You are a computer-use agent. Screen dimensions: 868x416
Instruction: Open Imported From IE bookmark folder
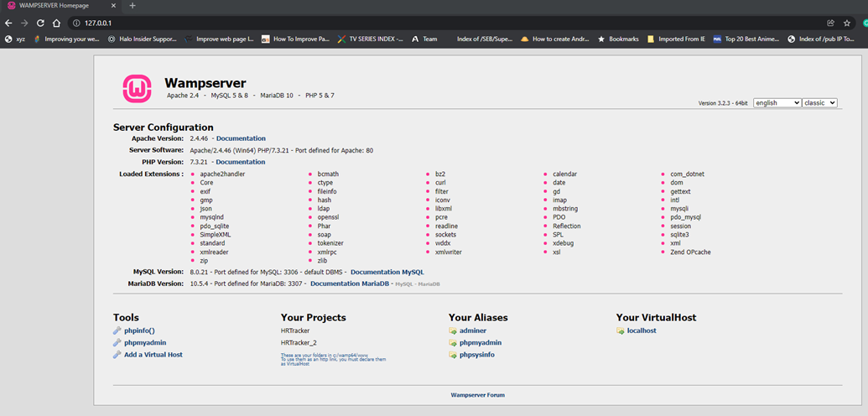click(676, 39)
